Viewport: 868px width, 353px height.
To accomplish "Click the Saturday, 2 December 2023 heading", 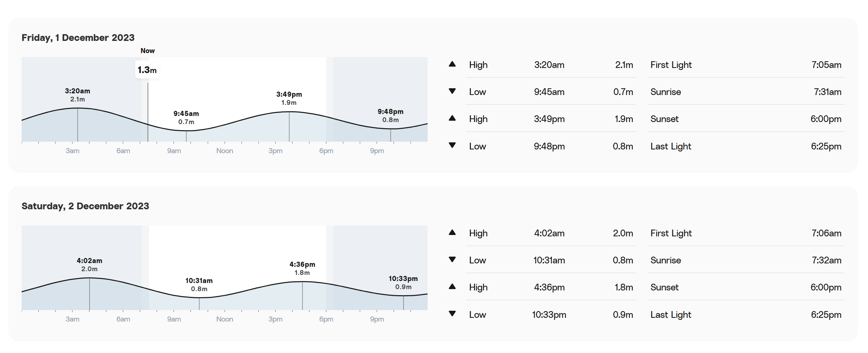I will [x=85, y=206].
